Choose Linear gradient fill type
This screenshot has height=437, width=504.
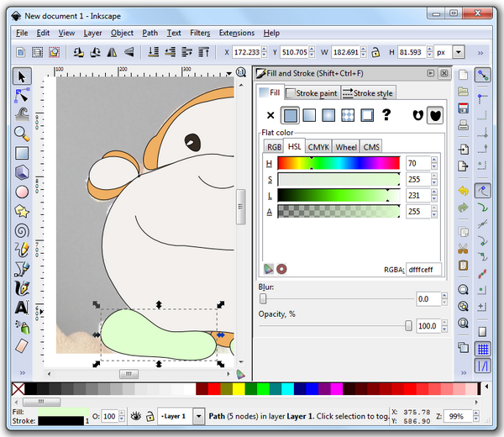tap(309, 115)
